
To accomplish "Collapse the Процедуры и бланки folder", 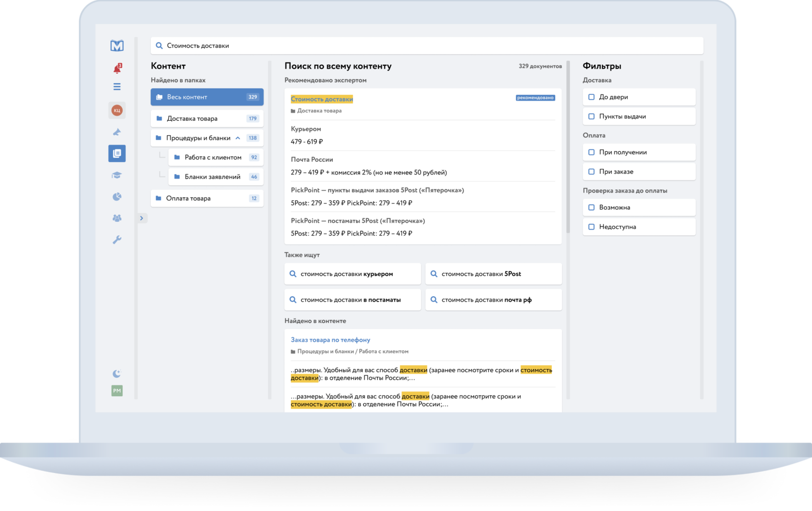I will point(237,138).
